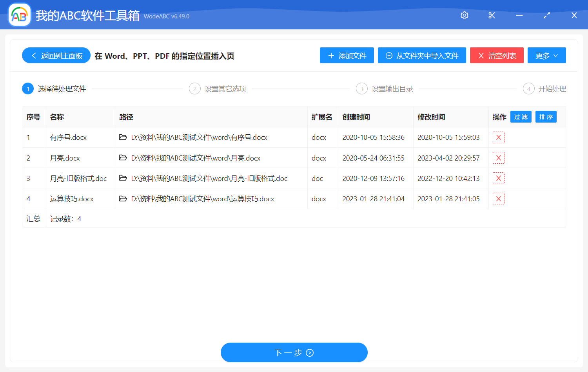Proceed with 下一步 button

(294, 352)
